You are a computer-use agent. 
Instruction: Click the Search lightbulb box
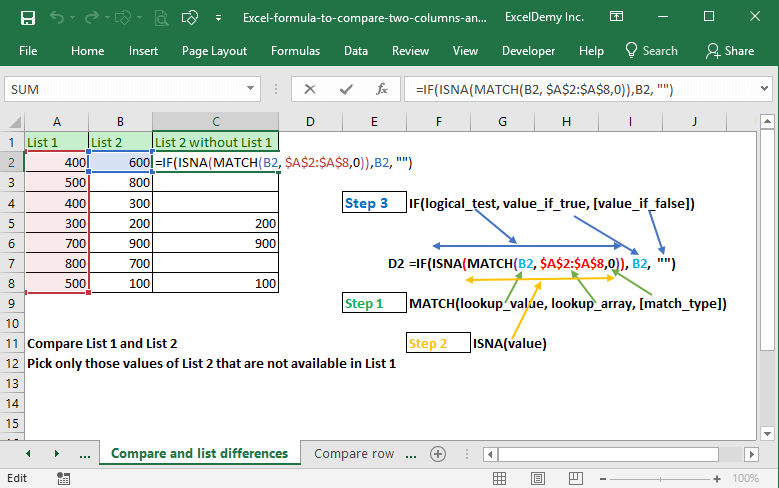pos(651,51)
